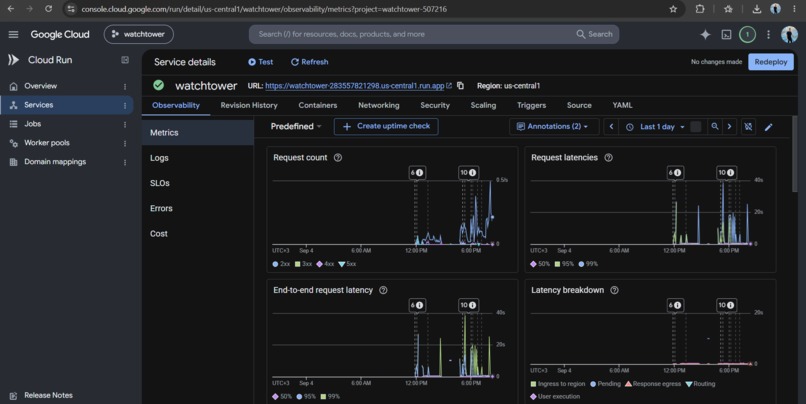Refresh the service details
Viewport: 806px width, 404px height.
(309, 62)
